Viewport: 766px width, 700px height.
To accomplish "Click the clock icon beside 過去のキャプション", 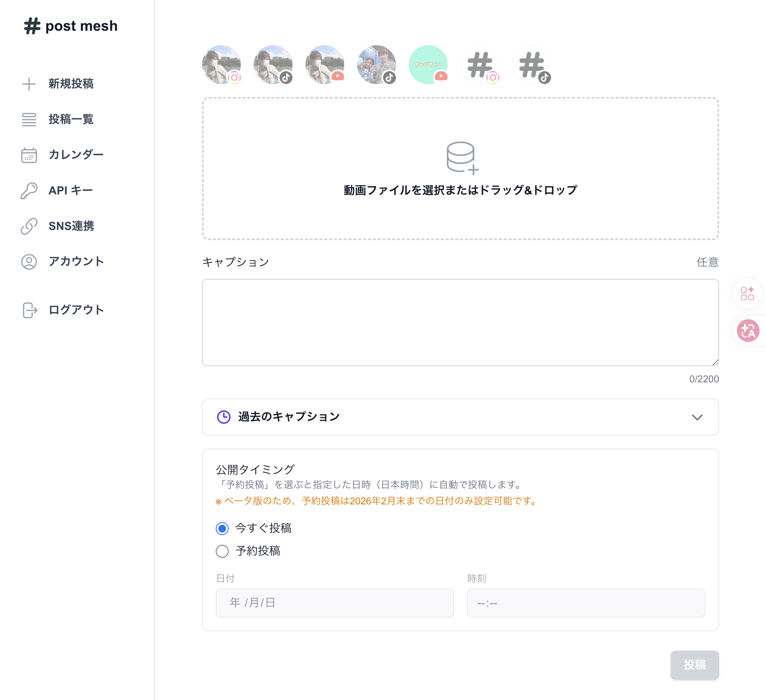I will (224, 416).
